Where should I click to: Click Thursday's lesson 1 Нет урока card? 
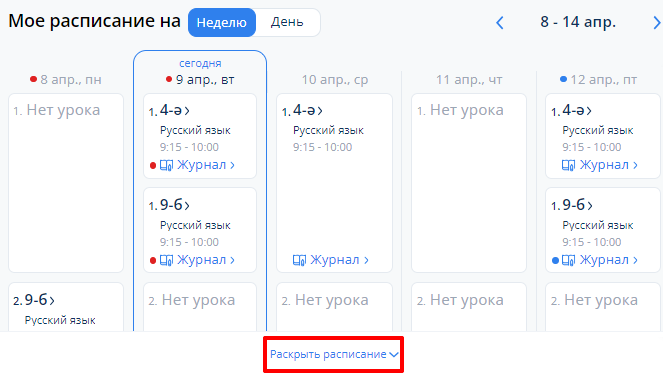(469, 183)
